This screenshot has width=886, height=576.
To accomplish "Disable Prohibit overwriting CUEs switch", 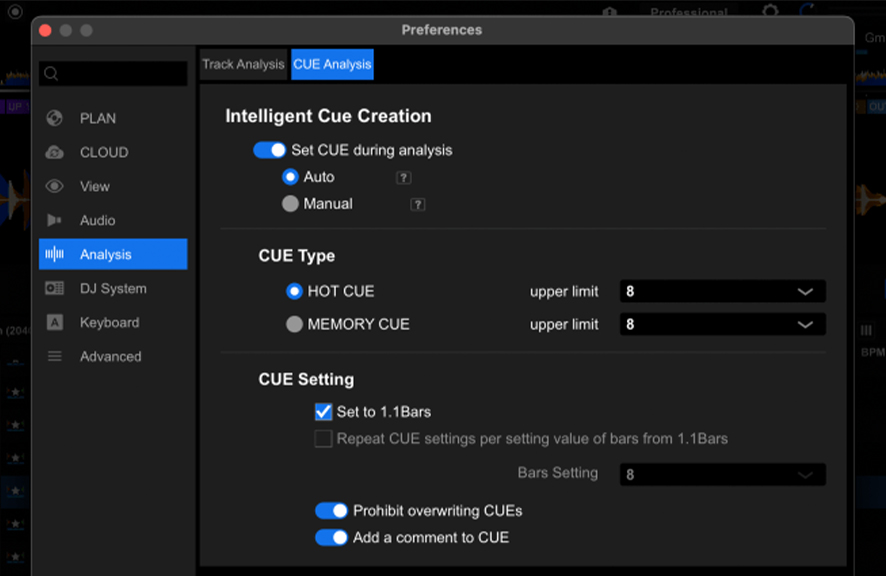I will [x=331, y=511].
